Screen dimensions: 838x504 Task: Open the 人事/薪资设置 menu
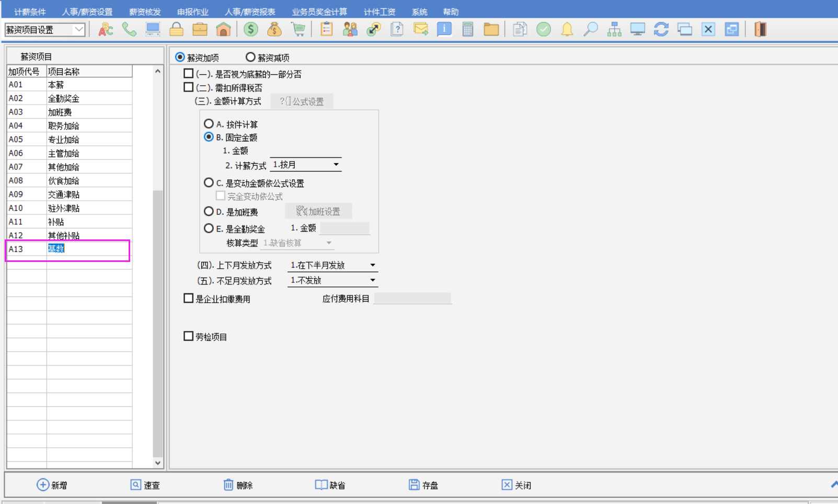click(87, 12)
